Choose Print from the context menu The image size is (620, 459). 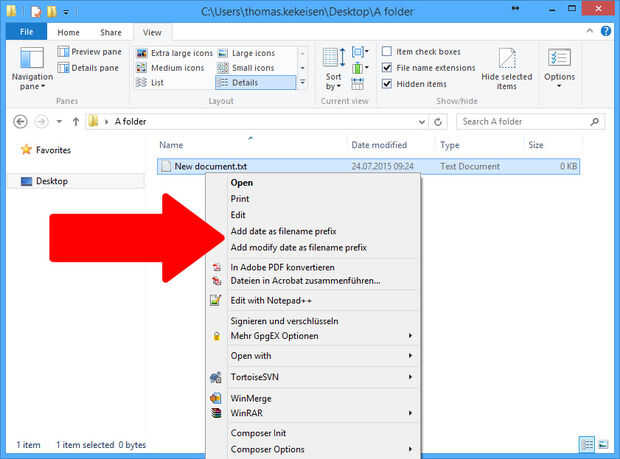coord(313,199)
